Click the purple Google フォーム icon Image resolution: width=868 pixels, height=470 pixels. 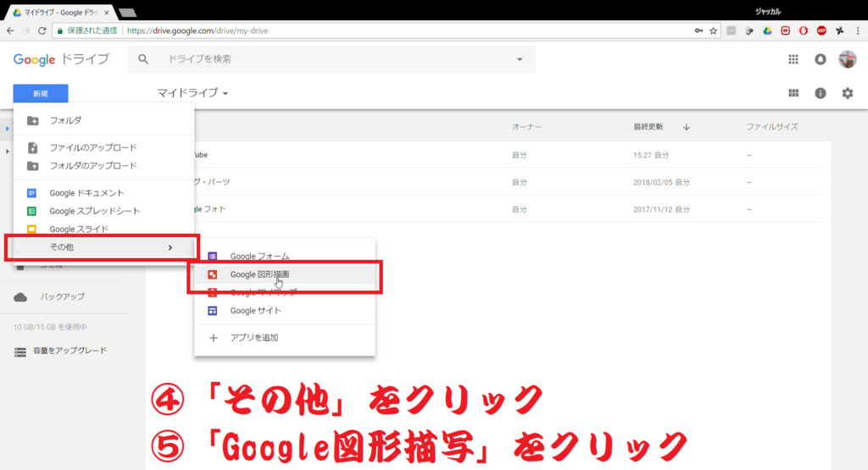coord(213,256)
